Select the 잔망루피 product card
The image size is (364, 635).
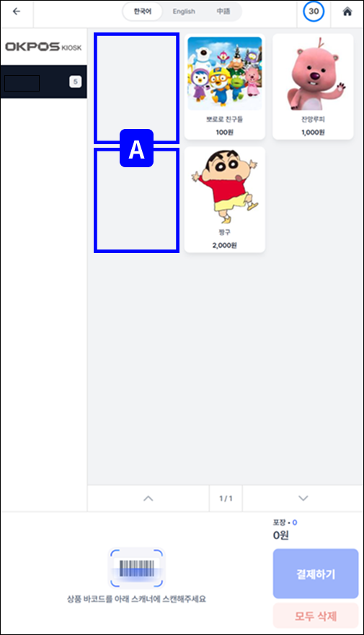tap(313, 86)
